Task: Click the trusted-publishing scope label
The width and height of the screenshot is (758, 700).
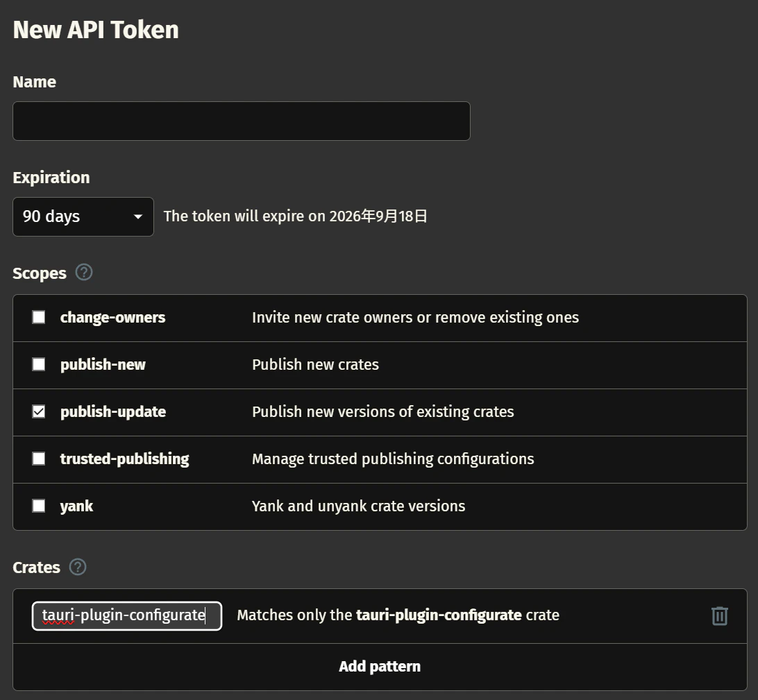Action: click(125, 459)
